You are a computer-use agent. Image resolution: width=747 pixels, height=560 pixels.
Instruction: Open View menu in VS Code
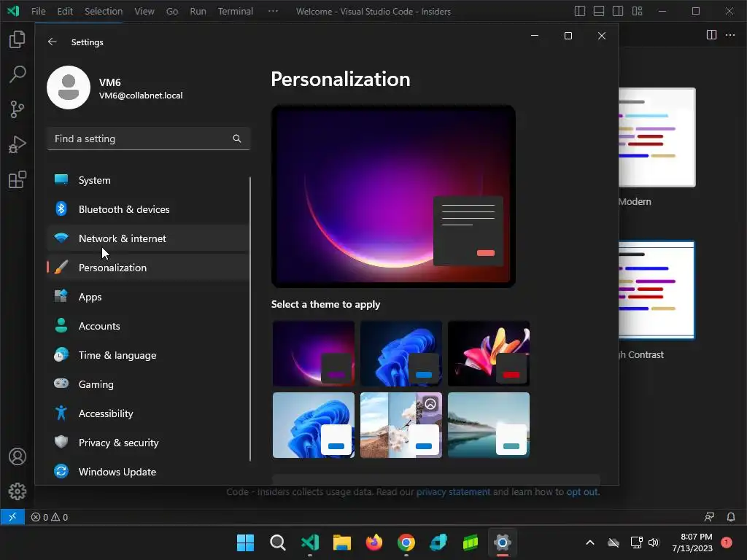click(144, 11)
